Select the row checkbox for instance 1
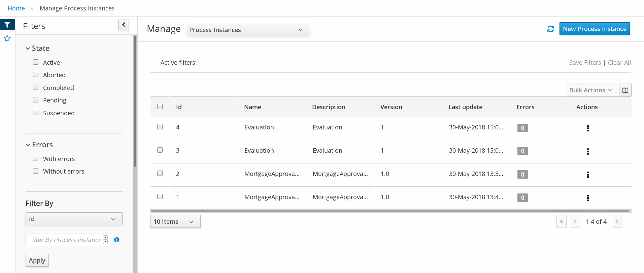The image size is (644, 273). 160,196
